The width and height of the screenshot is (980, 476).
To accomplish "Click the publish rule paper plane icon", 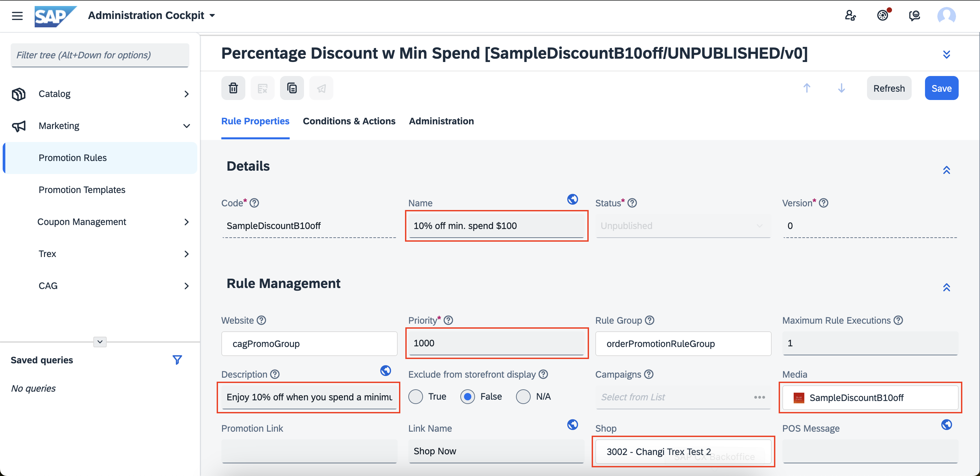I will coord(321,88).
